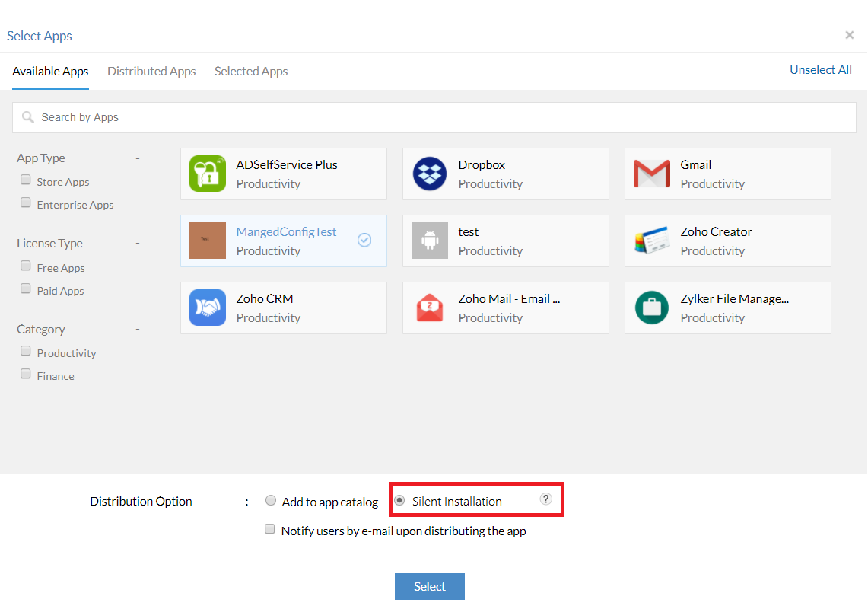Click the Zoho Creator app icon

[651, 241]
